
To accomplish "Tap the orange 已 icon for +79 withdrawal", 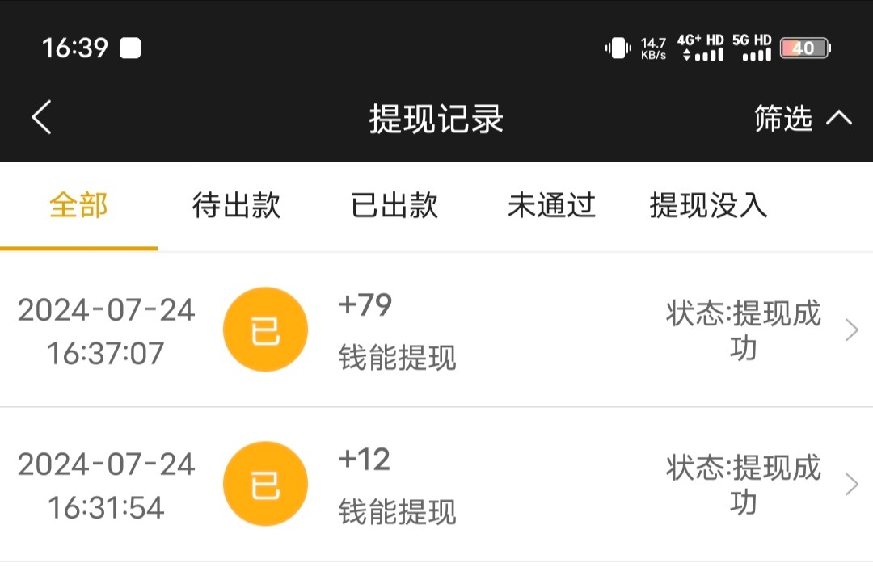I will [x=265, y=330].
